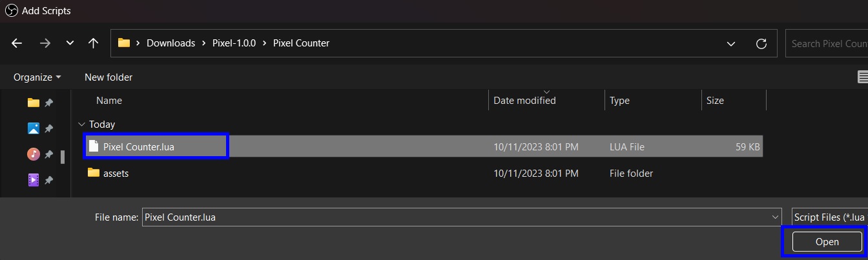Refresh the Pixel Counter folder view
Image resolution: width=868 pixels, height=260 pixels.
point(761,43)
